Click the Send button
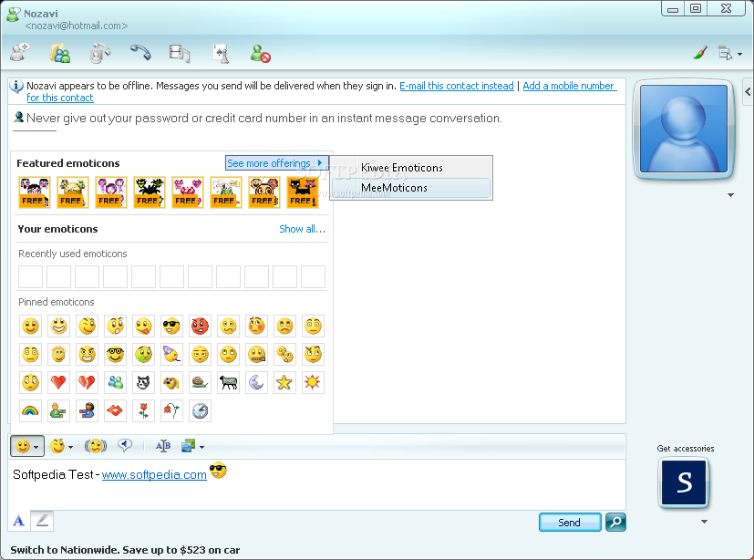This screenshot has height=560, width=754. (x=569, y=522)
